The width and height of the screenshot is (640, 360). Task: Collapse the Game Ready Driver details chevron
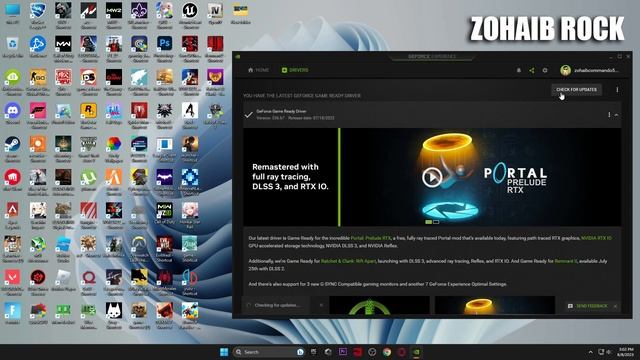pos(616,115)
